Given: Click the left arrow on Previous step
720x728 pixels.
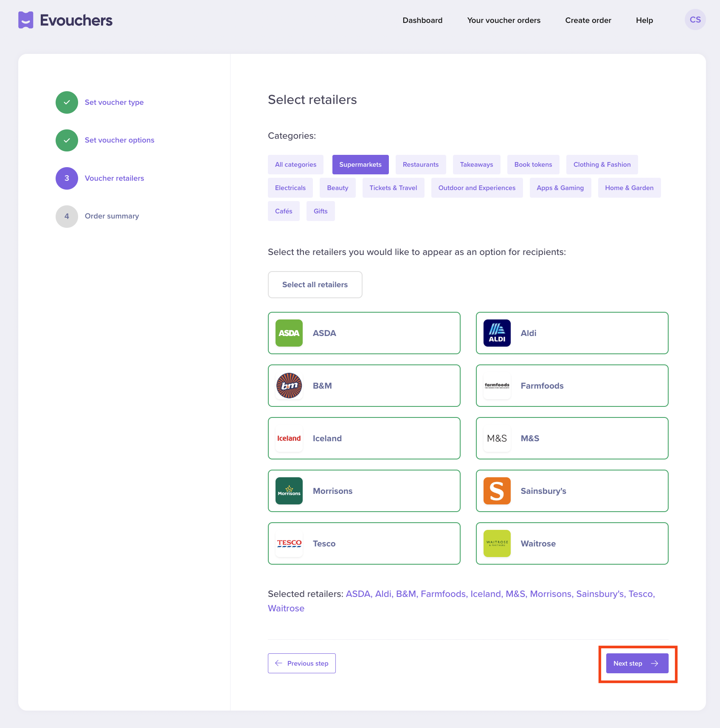Looking at the screenshot, I should pos(278,663).
